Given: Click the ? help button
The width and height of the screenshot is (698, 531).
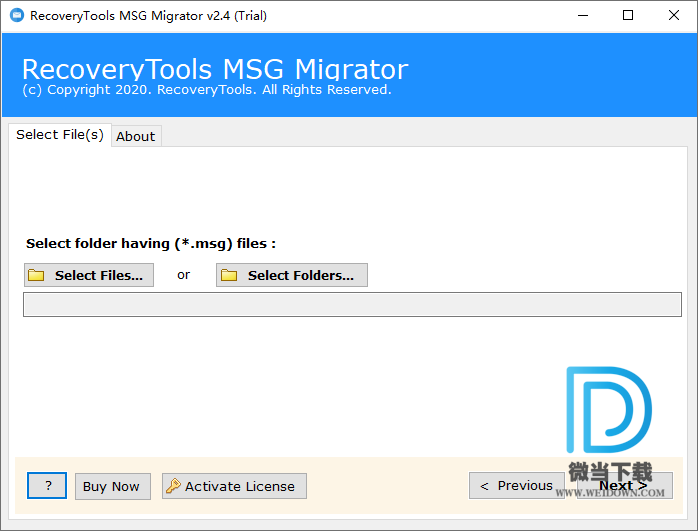Looking at the screenshot, I should [x=47, y=486].
